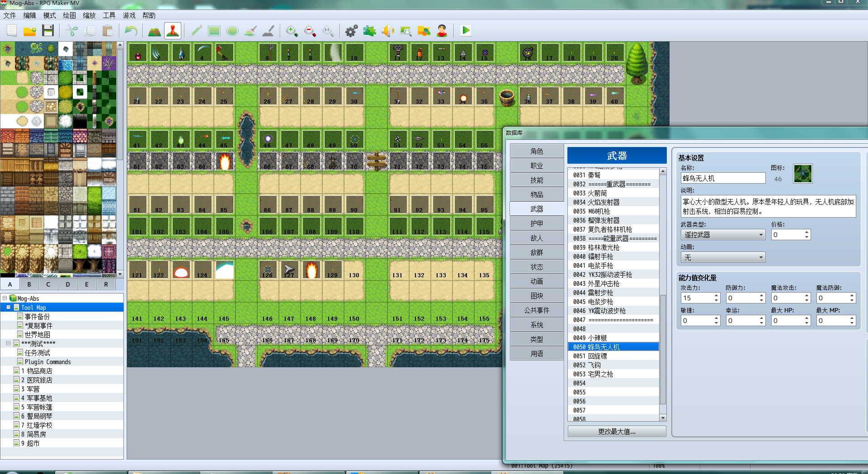
Task: Start playtest with the green play icon
Action: coord(466,31)
